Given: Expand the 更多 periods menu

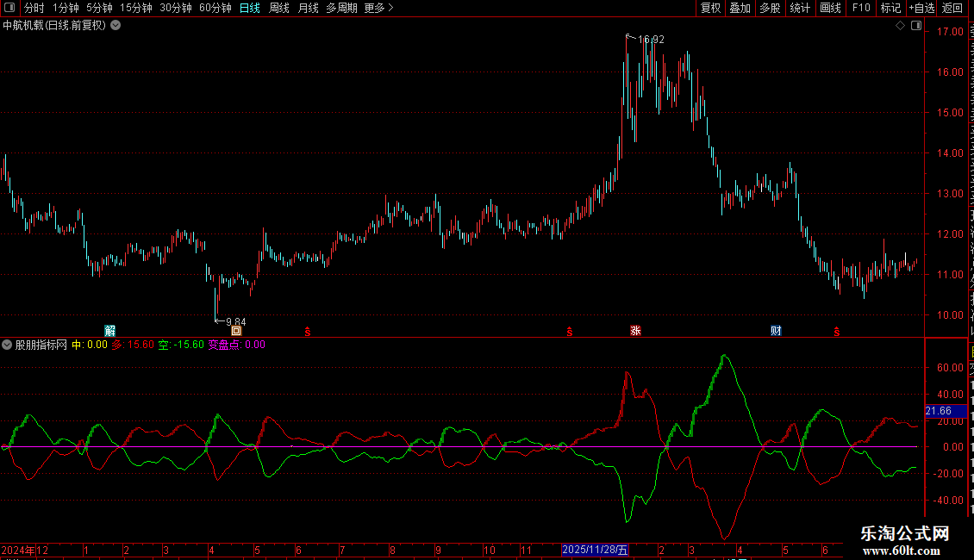Looking at the screenshot, I should (378, 8).
